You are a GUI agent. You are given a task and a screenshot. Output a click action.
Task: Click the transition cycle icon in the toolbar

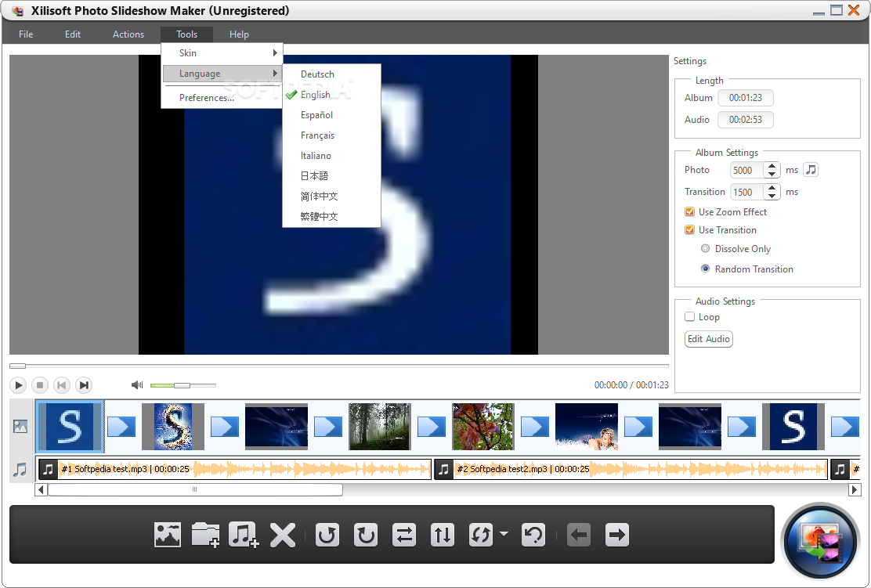(480, 536)
